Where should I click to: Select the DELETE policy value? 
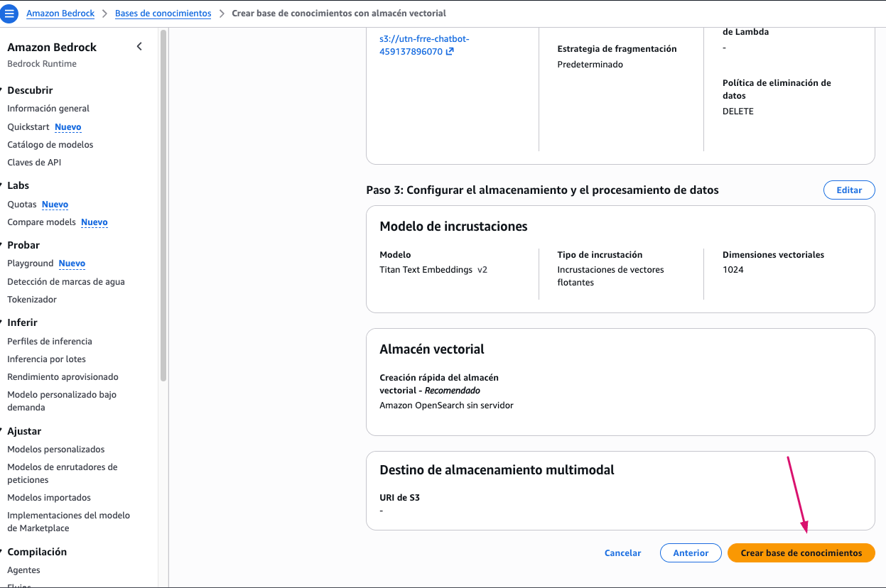click(x=738, y=111)
